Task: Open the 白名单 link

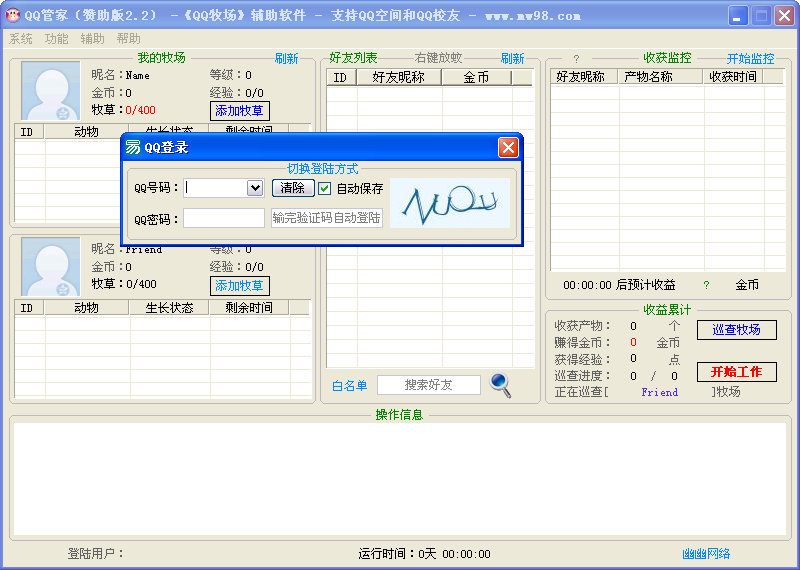Action: pyautogui.click(x=349, y=386)
